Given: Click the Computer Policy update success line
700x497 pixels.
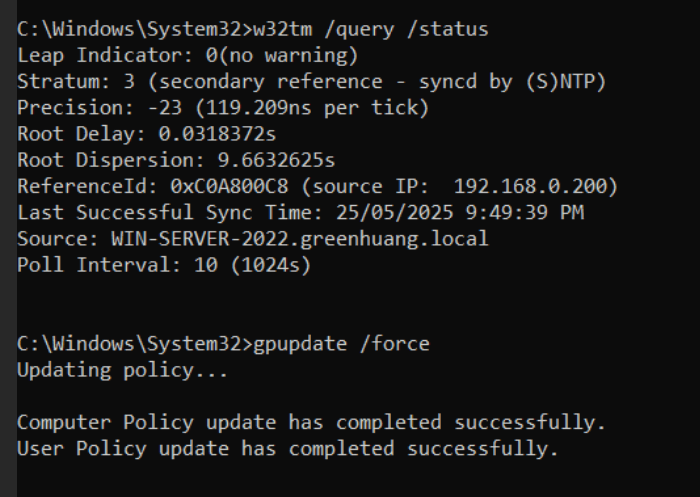Looking at the screenshot, I should point(312,422).
